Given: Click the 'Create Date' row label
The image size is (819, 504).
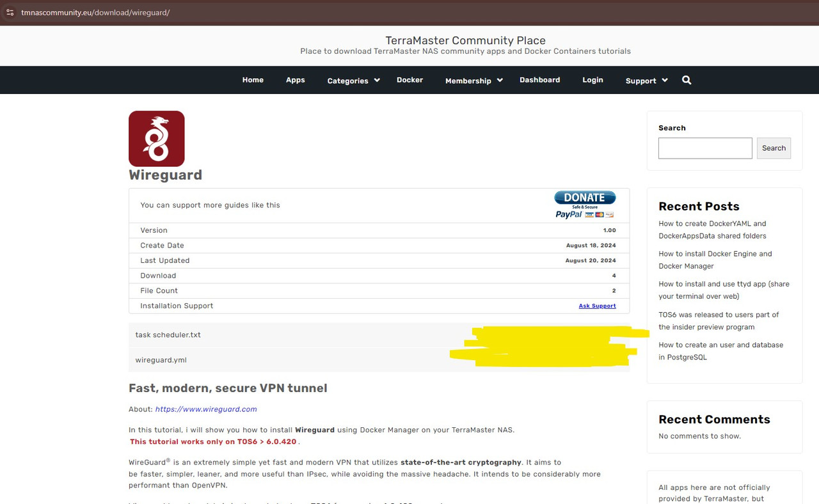Looking at the screenshot, I should pos(162,246).
